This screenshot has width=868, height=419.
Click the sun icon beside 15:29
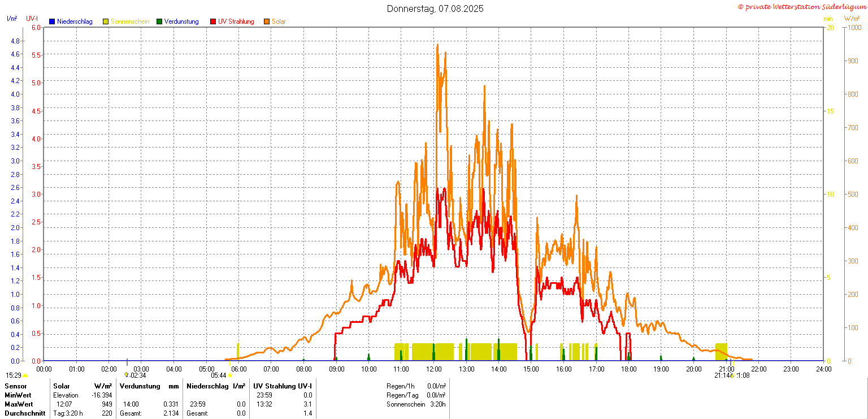tap(25, 375)
